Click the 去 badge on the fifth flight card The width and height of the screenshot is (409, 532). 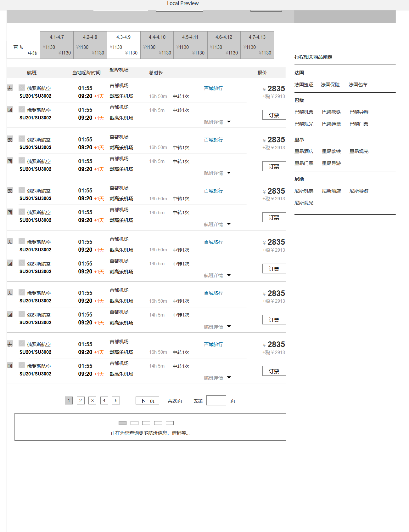pyautogui.click(x=10, y=293)
